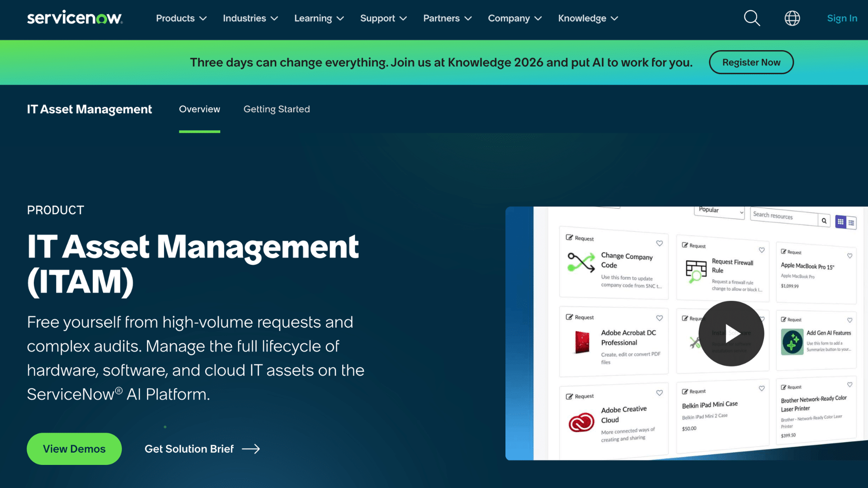Favorite the Adobe Acrobat DC Professional heart
Viewport: 868px width, 488px height.
[x=660, y=318]
